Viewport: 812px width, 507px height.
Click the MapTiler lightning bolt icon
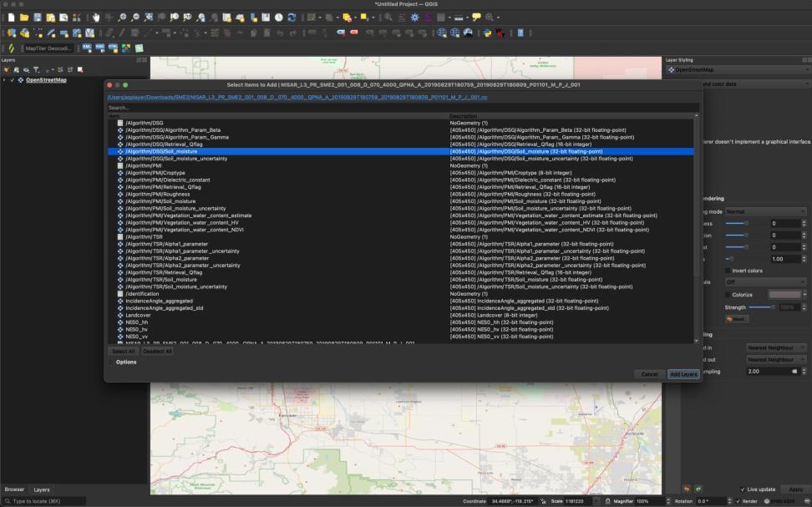(12, 48)
